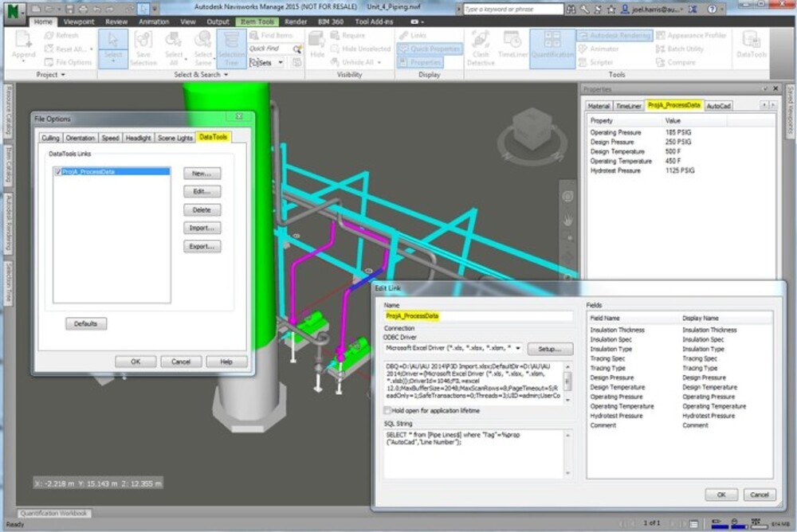
Task: Launch Autodesk Rendering from Tools panel
Action: [x=614, y=35]
